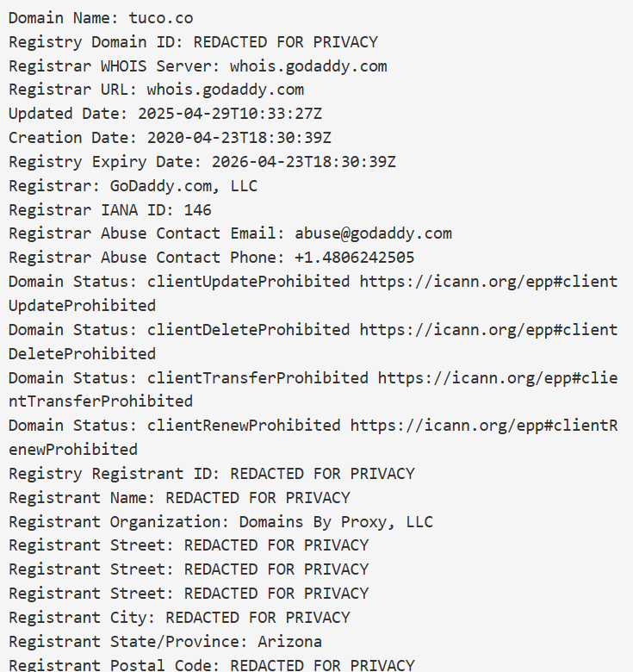Click the domain name tuco.co

pos(161,18)
